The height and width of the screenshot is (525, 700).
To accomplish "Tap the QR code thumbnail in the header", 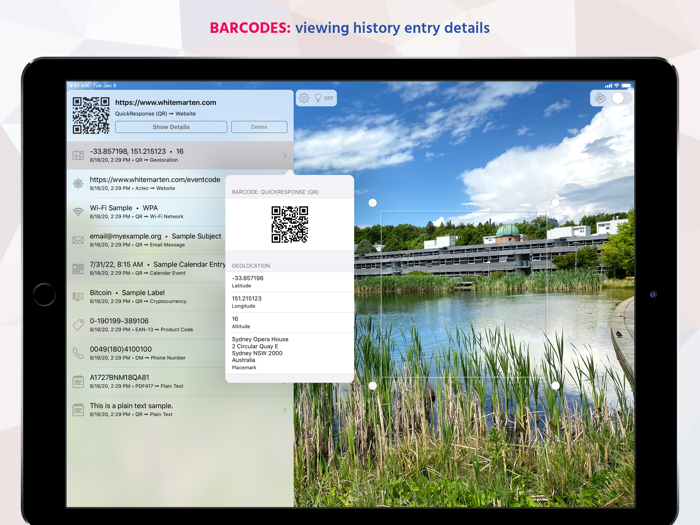I will 91,115.
